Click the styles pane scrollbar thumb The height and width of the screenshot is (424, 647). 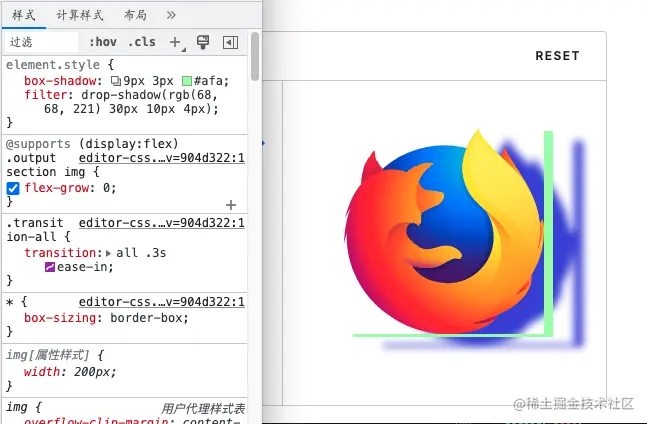(x=255, y=57)
